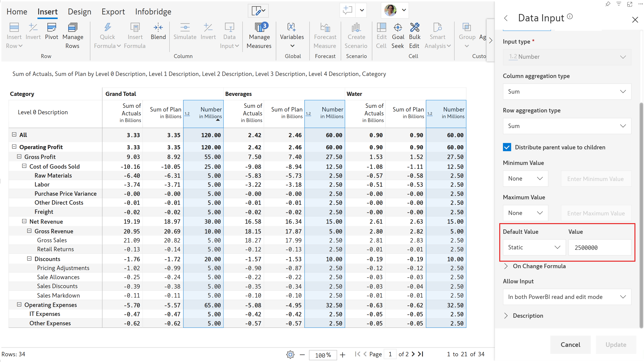This screenshot has height=362, width=644.
Task: Collapse the Net Revenue row
Action: pos(24,221)
